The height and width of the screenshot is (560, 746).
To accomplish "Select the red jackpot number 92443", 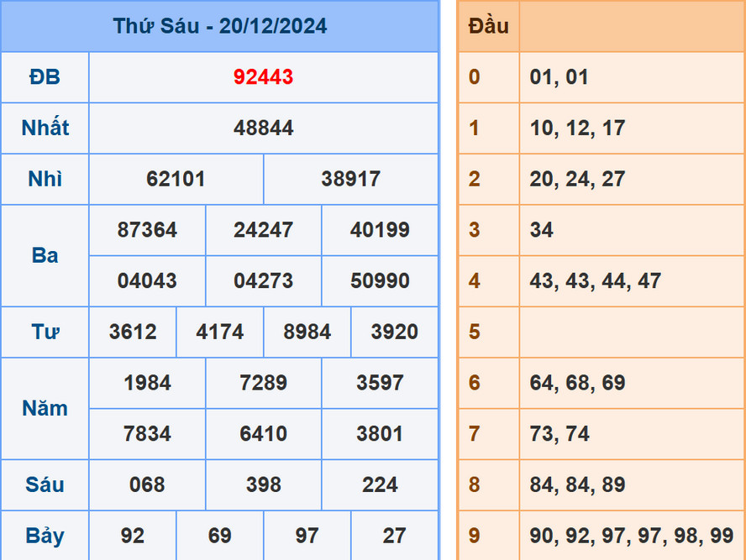I will tap(263, 76).
